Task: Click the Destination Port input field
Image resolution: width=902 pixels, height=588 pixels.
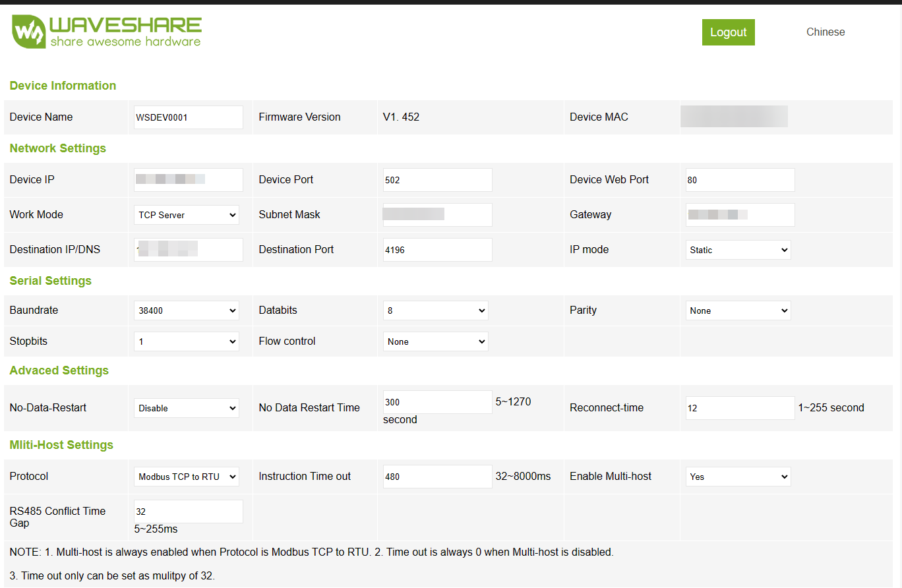Action: (x=437, y=250)
